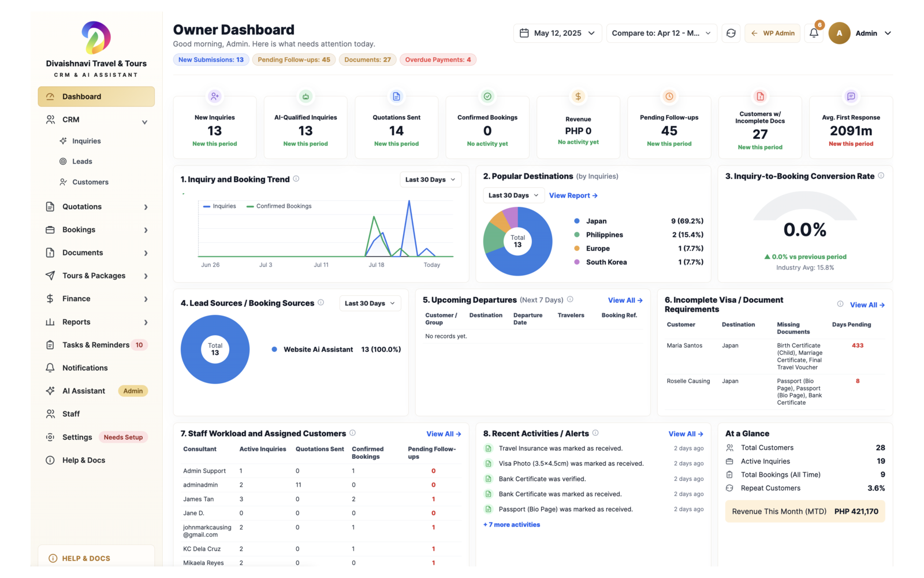924x578 pixels.
Task: Click the Pending Follow-ups clock icon
Action: point(669,97)
